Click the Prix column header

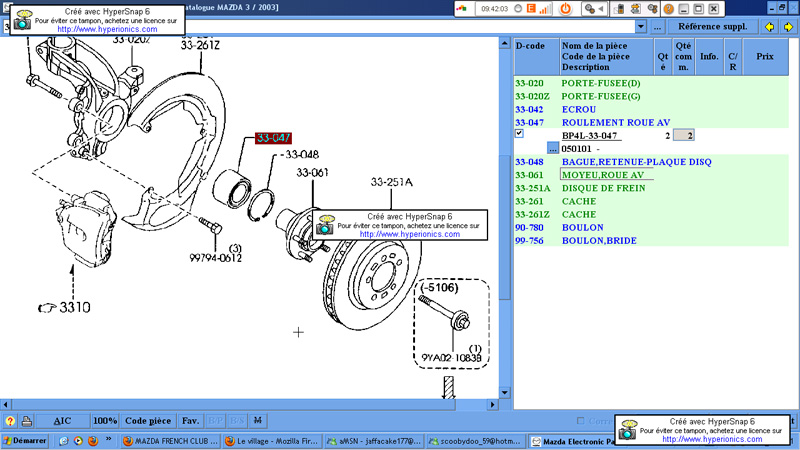pyautogui.click(x=765, y=57)
